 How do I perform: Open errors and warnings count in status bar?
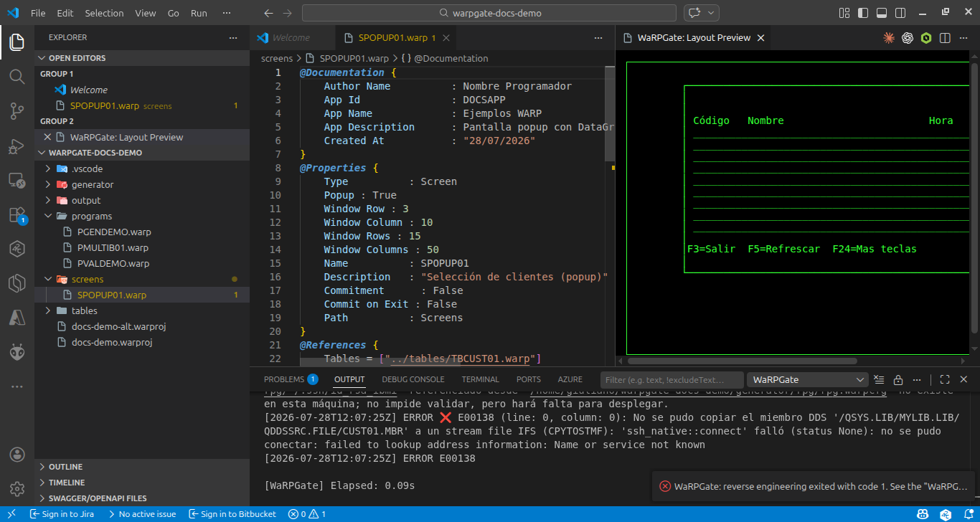(307, 514)
